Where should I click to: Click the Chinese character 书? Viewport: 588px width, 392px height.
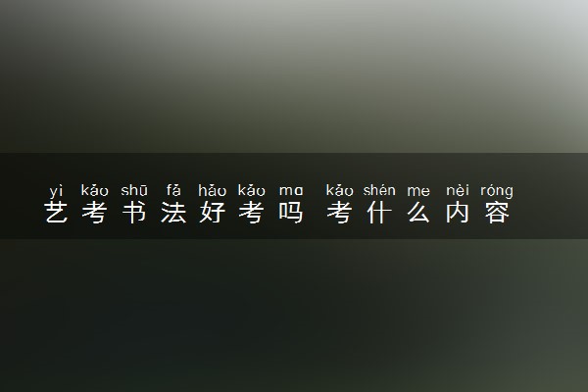click(134, 213)
